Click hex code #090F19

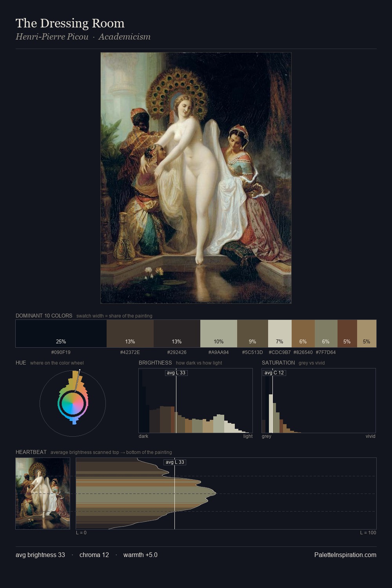(x=61, y=352)
